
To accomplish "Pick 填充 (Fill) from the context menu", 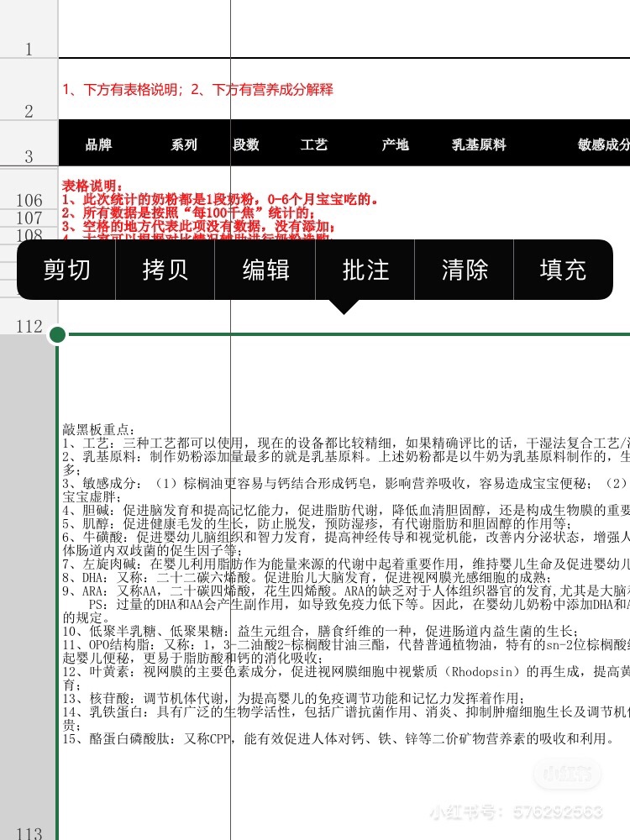I will click(x=563, y=270).
